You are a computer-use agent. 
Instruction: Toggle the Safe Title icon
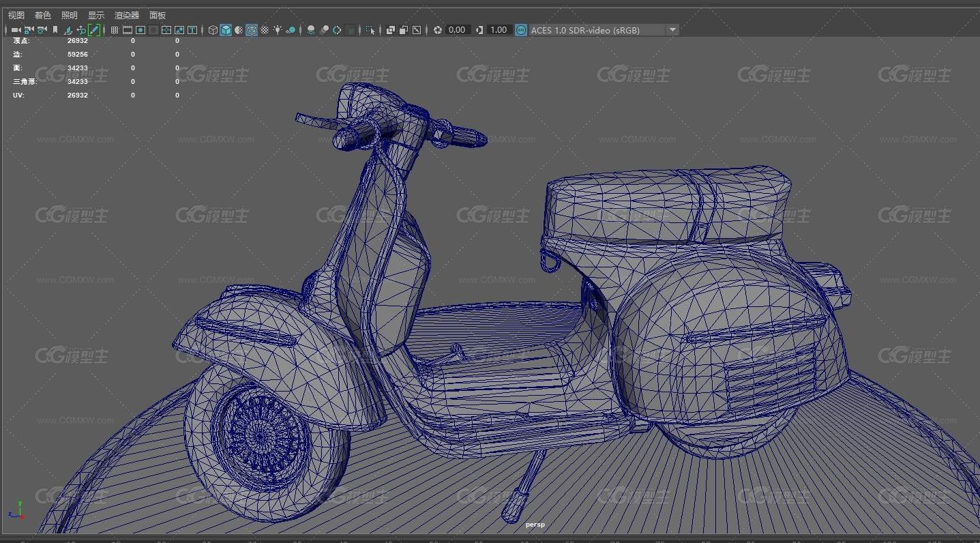click(192, 30)
